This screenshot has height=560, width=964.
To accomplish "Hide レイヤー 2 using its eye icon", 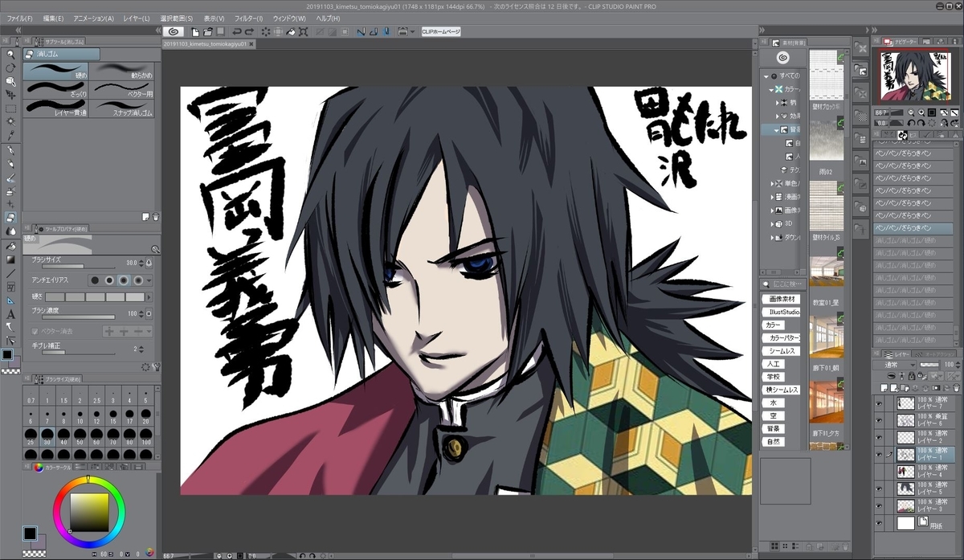I will [880, 436].
